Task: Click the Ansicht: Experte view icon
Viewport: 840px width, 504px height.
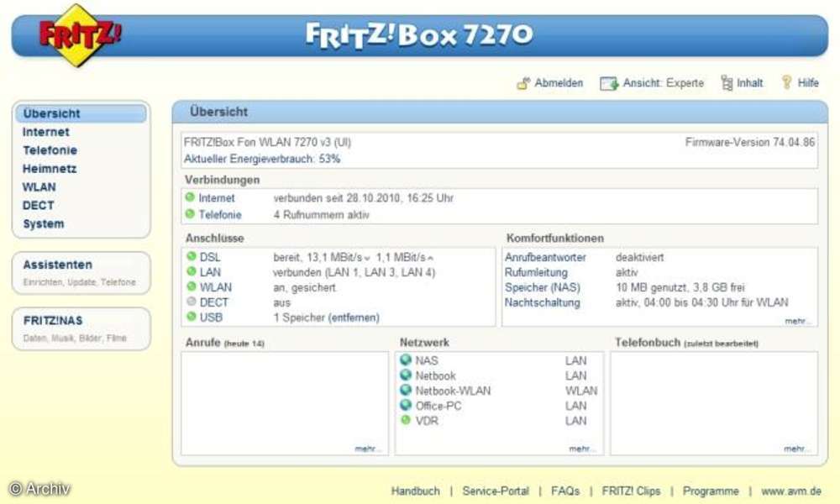Action: [x=609, y=83]
